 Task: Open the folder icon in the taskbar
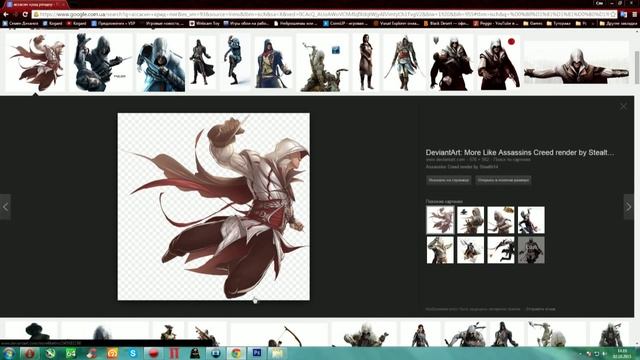click(278, 353)
